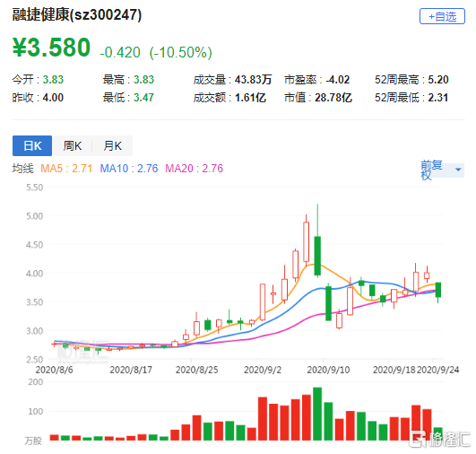Screen dimensions: 476x454
Task: Click the 2020/8/25 date axis label
Action: click(196, 370)
